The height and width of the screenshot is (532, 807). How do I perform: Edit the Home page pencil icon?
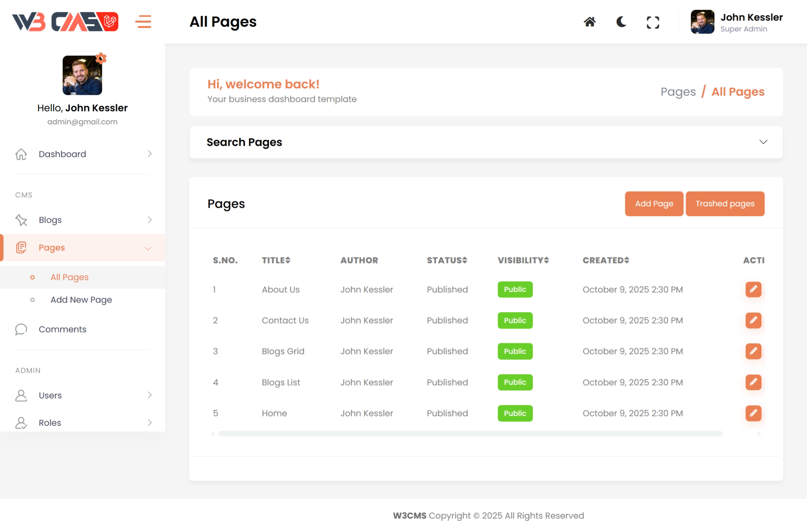click(753, 413)
